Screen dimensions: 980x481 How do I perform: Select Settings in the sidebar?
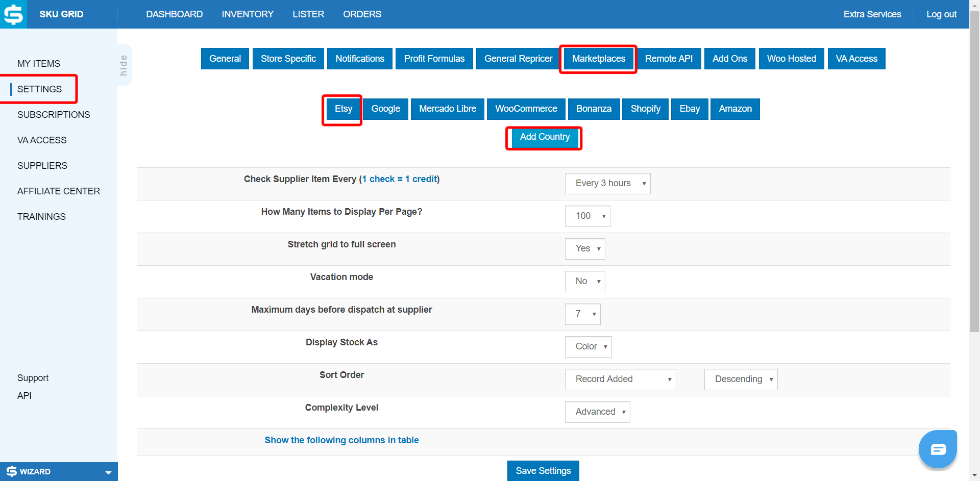tap(39, 89)
